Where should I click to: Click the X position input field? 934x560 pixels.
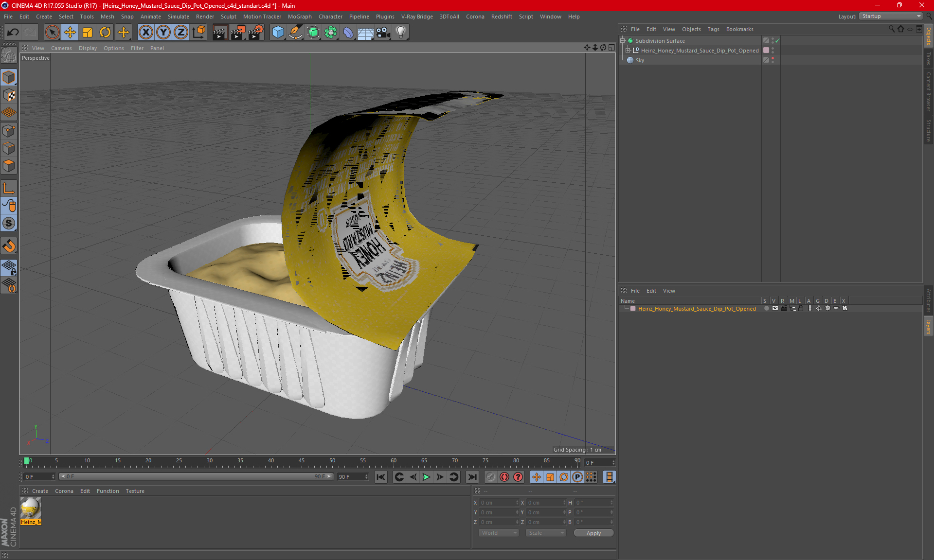coord(499,503)
